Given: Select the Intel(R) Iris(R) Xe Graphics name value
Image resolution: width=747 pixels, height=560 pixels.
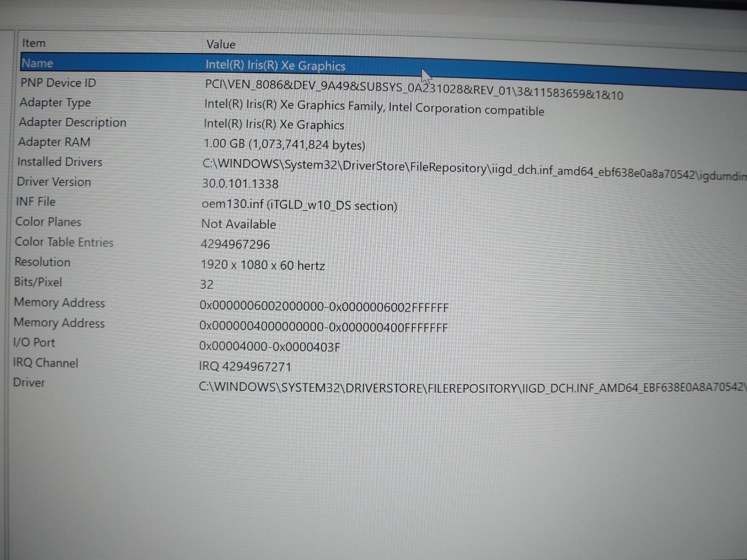Looking at the screenshot, I should 275,65.
